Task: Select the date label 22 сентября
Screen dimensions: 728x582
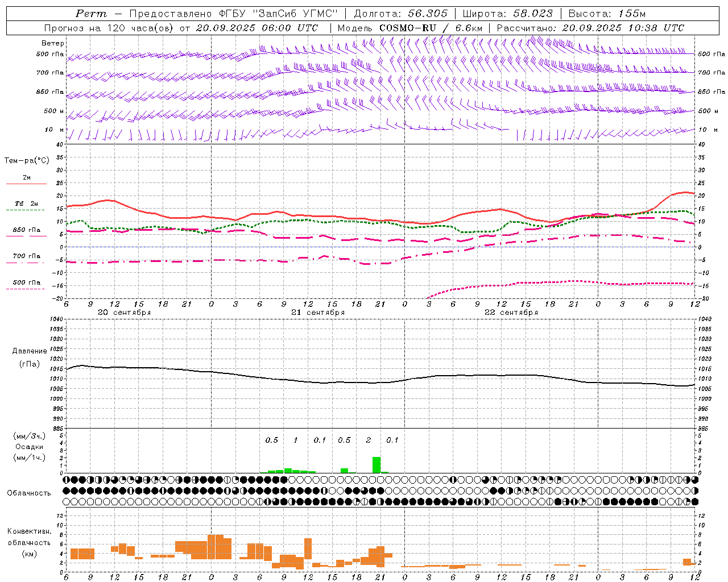Action: click(x=511, y=313)
